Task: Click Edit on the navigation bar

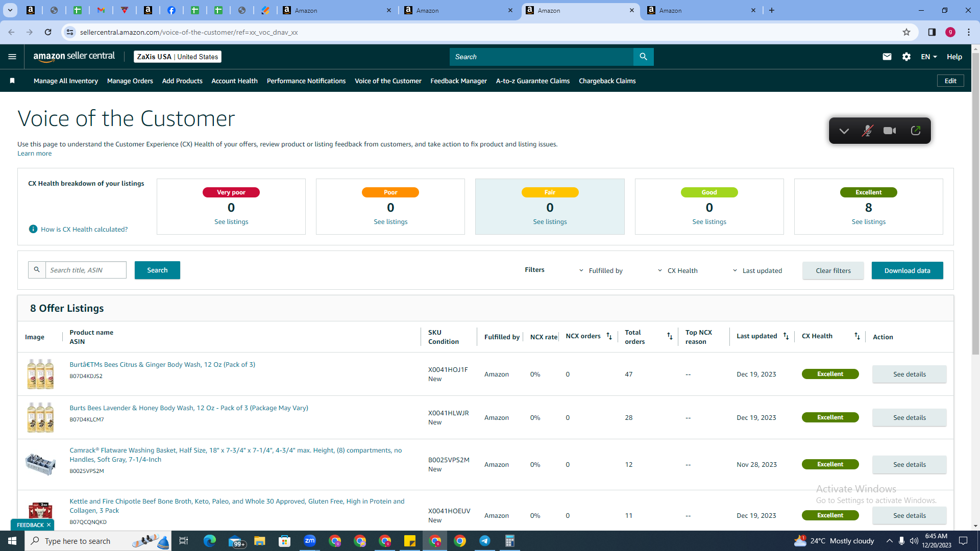Action: point(950,81)
